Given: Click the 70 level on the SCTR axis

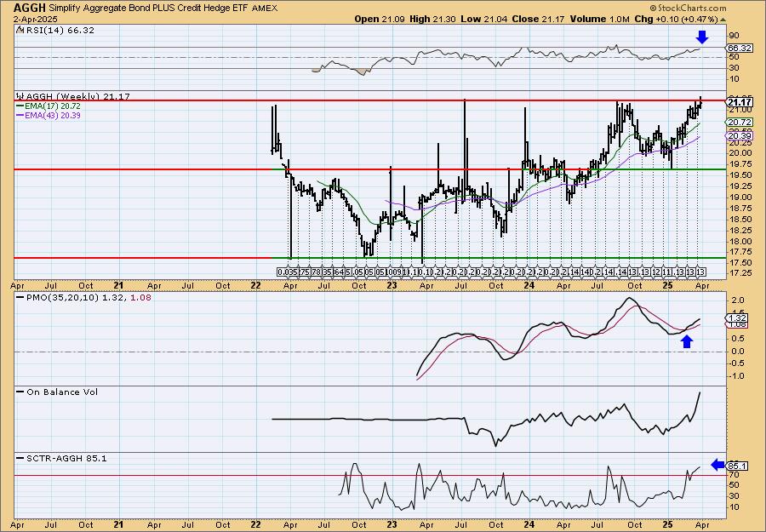Looking at the screenshot, I should click(x=735, y=474).
